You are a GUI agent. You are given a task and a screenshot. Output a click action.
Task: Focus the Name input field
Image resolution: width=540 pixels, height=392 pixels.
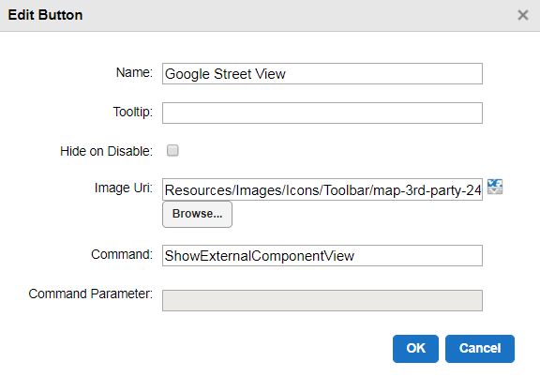pyautogui.click(x=322, y=73)
